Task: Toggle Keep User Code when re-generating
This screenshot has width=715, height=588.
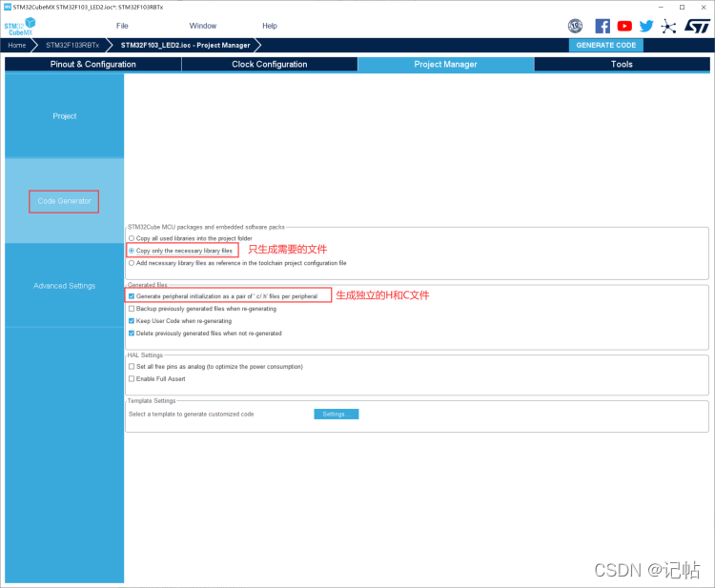Action: 132,321
